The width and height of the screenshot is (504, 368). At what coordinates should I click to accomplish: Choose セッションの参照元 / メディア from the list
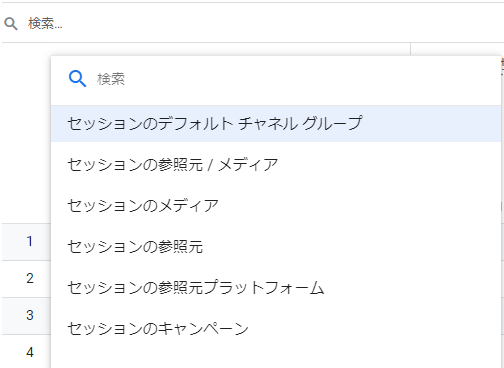pos(276,165)
